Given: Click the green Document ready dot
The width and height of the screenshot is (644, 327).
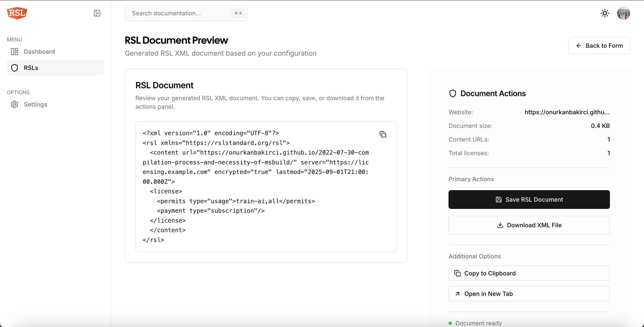Looking at the screenshot, I should [x=450, y=323].
